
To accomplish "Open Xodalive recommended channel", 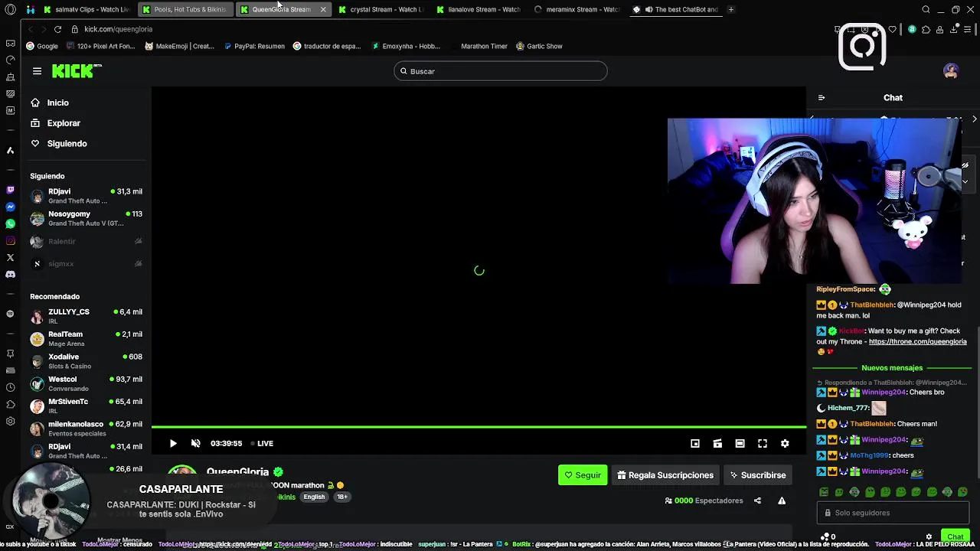I will [x=86, y=361].
